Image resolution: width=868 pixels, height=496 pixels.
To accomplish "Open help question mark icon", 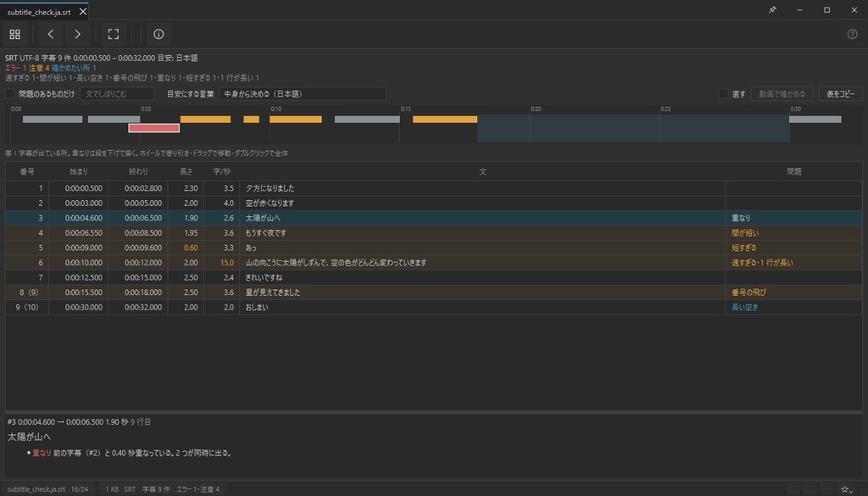I will point(852,34).
